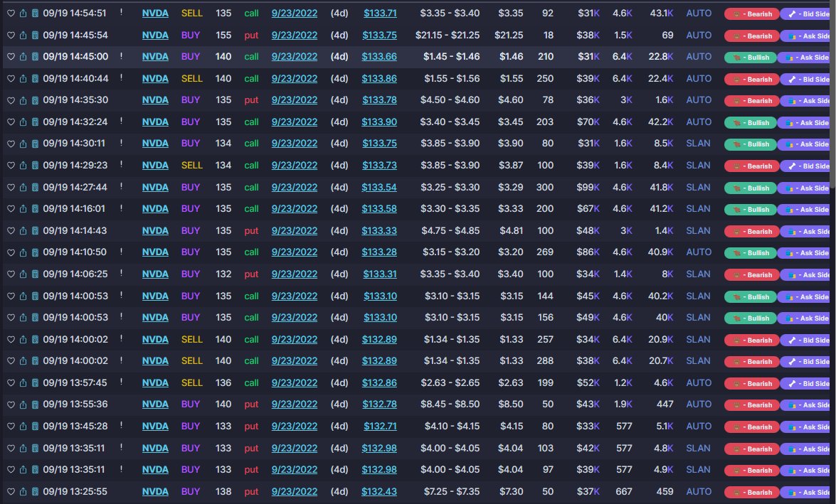Click the $133.86 price link
Image resolution: width=836 pixels, height=504 pixels.
pos(379,78)
